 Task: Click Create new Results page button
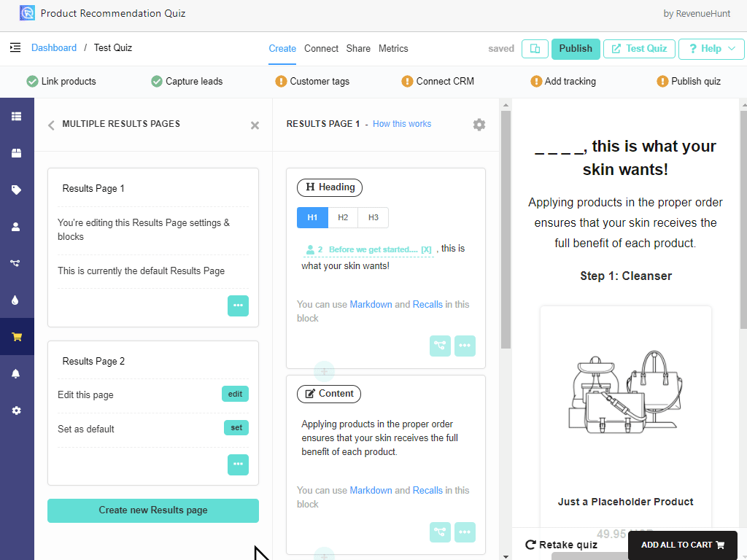pos(153,510)
